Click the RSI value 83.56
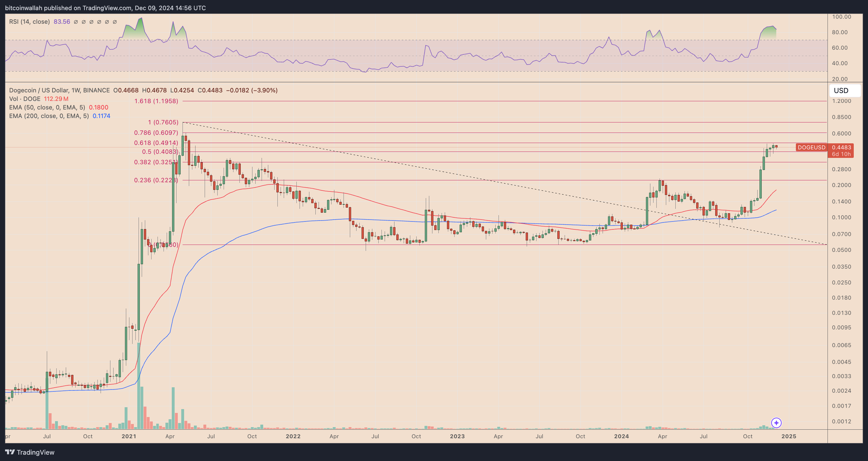Screen dimensions: 868x461 click(x=62, y=22)
